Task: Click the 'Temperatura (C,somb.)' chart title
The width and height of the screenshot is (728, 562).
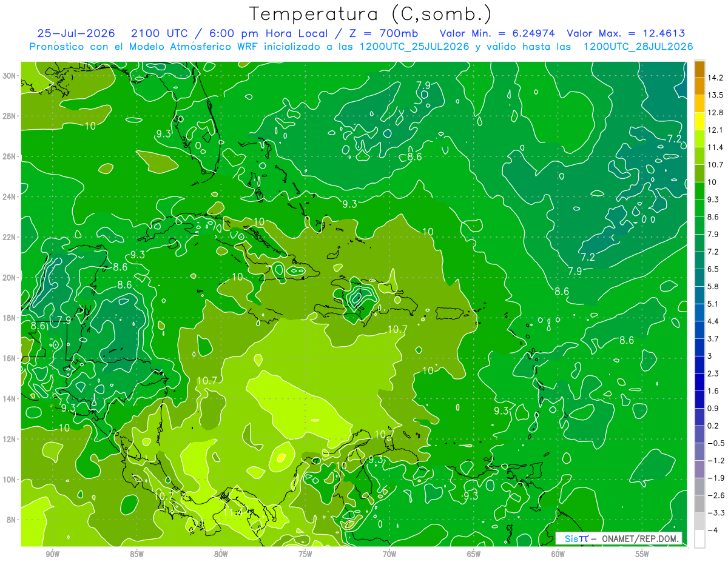Action: [x=371, y=13]
